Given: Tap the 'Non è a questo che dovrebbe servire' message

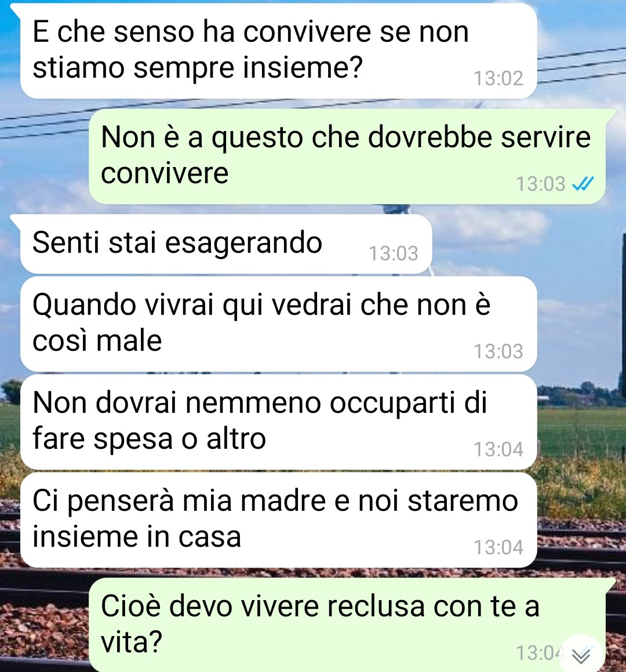Looking at the screenshot, I should tap(347, 157).
